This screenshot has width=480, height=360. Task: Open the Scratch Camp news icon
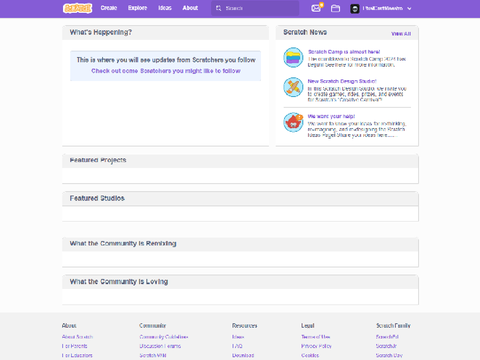coord(293,57)
